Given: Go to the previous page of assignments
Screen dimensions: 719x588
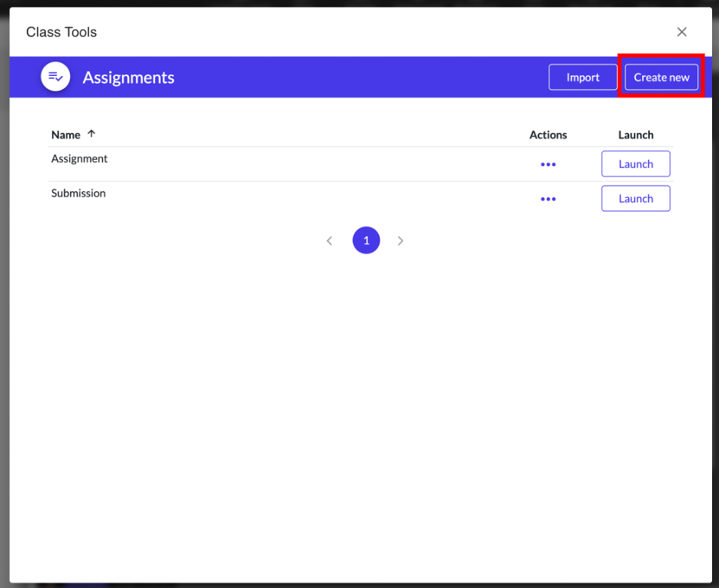Looking at the screenshot, I should 330,241.
